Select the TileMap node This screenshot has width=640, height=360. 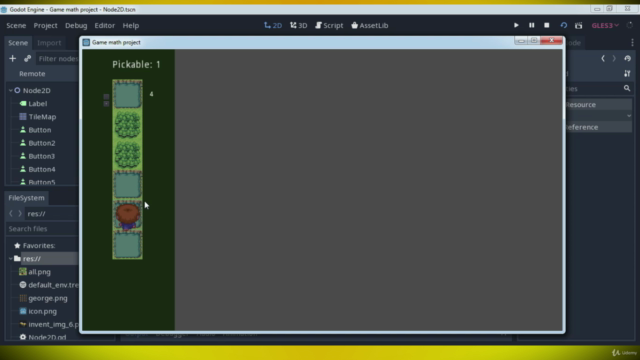pyautogui.click(x=42, y=117)
